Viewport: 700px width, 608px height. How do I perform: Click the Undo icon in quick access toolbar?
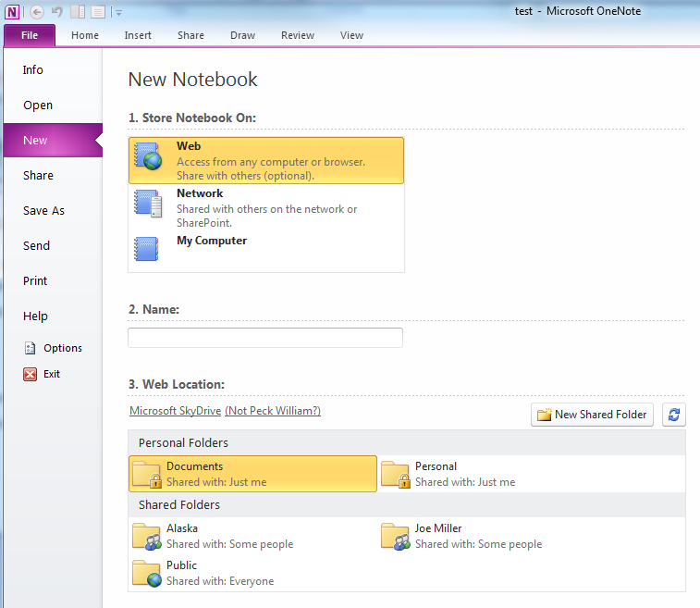57,12
